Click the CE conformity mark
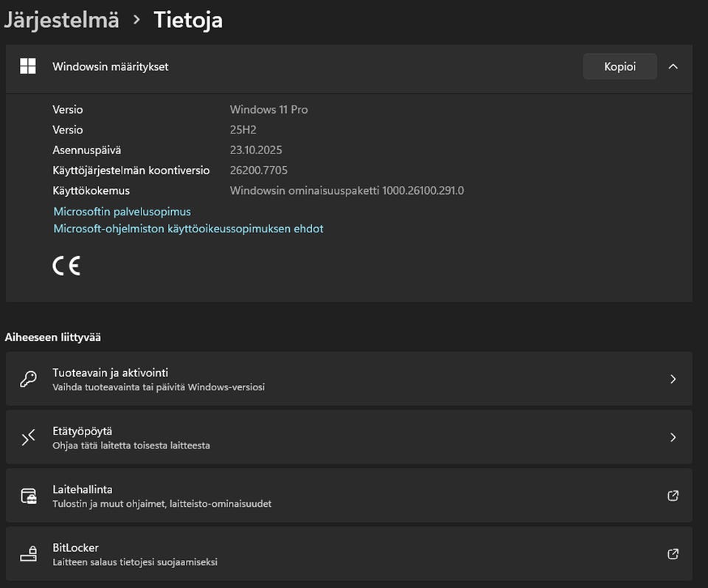The width and height of the screenshot is (708, 588). 66,266
